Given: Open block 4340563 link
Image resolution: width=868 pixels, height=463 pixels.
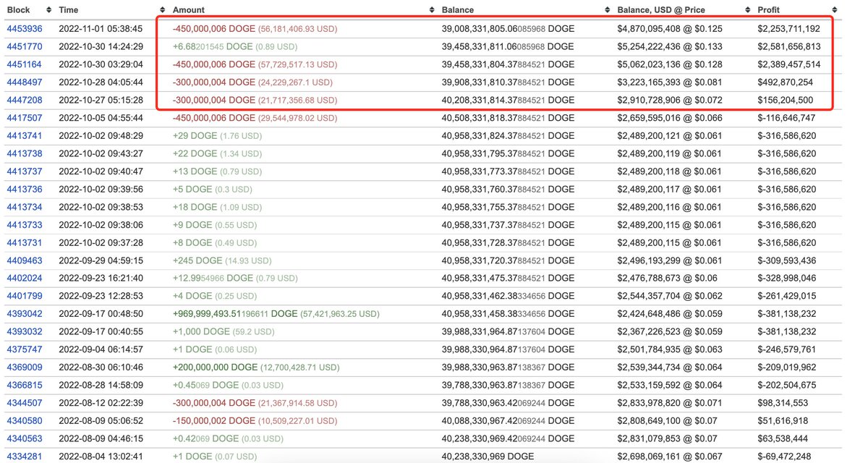Looking at the screenshot, I should [x=25, y=438].
